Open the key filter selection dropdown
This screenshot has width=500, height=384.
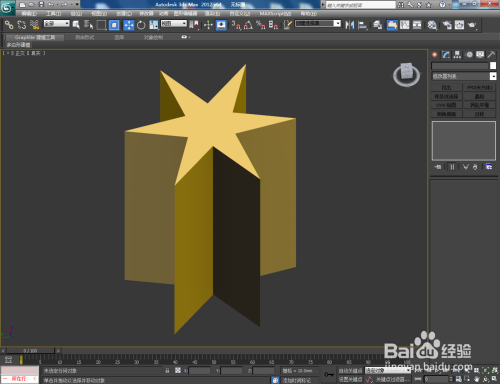(388, 370)
